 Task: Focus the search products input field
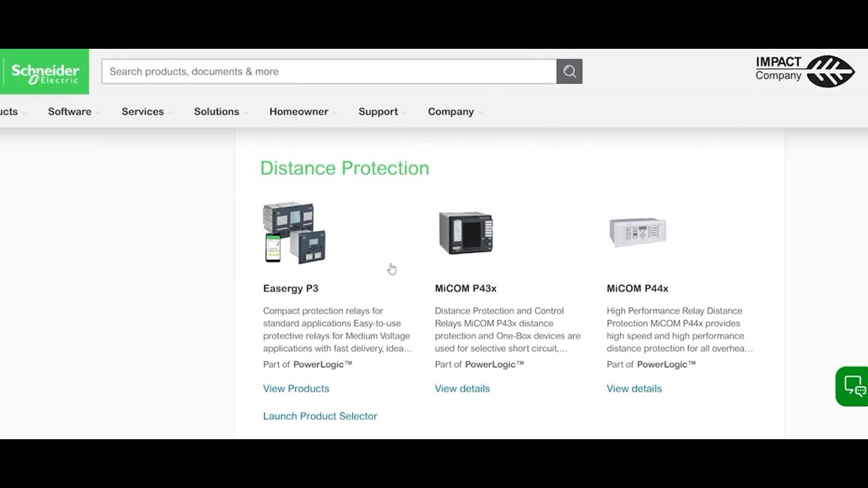(x=329, y=71)
